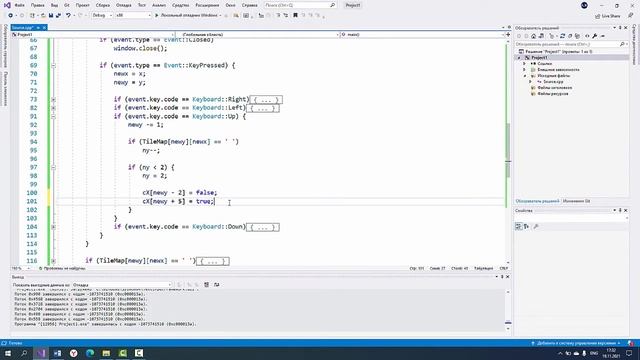Open the Project1 scope dropdown above the editor
This screenshot has height=360, width=640.
[93, 35]
